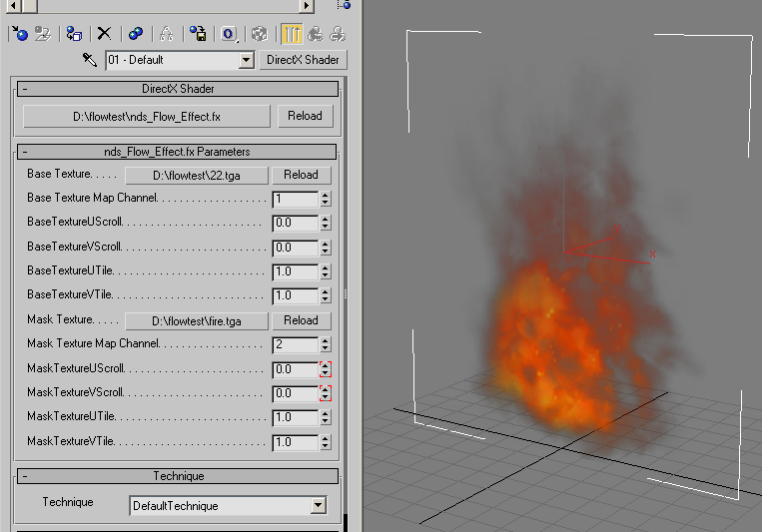Click Put Material to Scene icon
Viewport: 762px width, 532px height.
click(43, 34)
